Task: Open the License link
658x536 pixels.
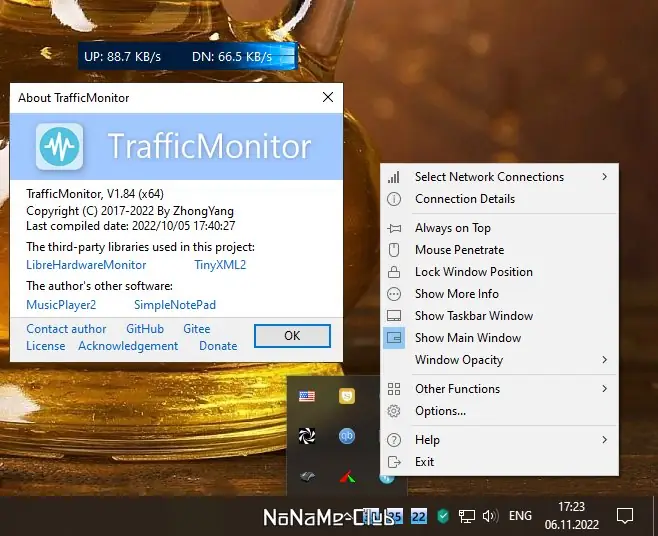Action: tap(46, 346)
